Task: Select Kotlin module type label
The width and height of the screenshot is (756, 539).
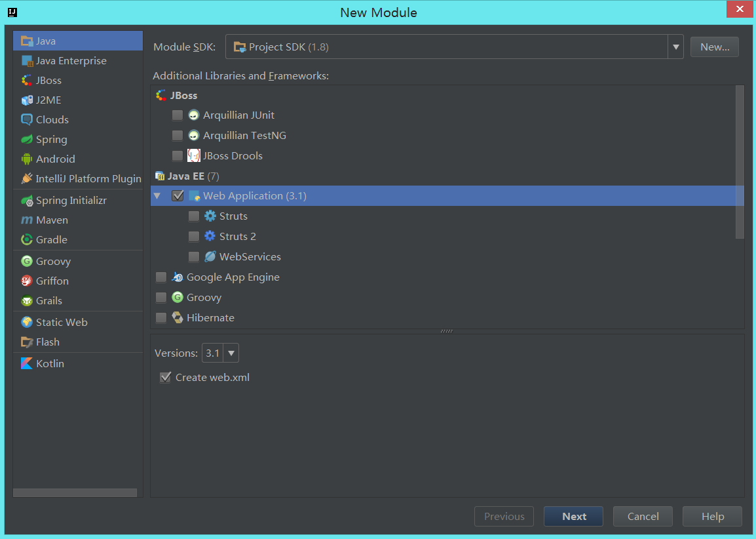Action: [50, 364]
